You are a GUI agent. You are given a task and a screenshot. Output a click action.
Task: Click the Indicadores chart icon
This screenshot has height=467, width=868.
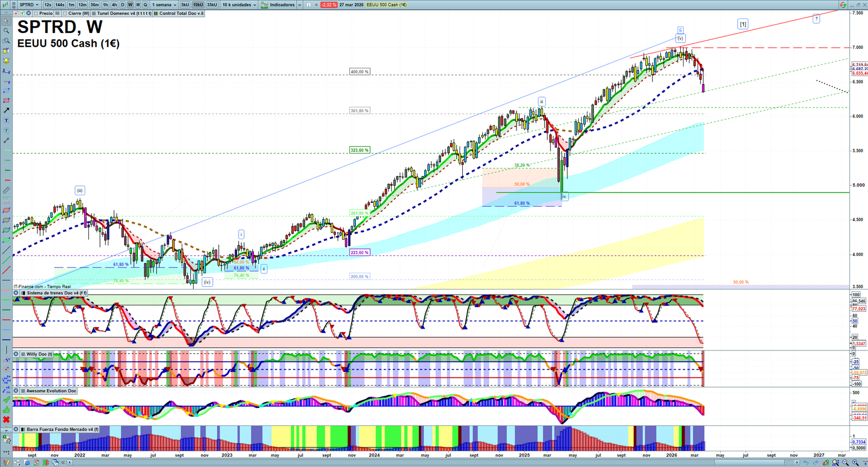(x=264, y=5)
